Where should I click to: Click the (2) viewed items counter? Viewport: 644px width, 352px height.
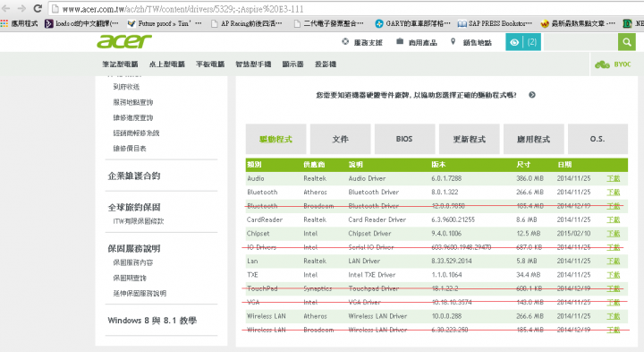pos(532,42)
